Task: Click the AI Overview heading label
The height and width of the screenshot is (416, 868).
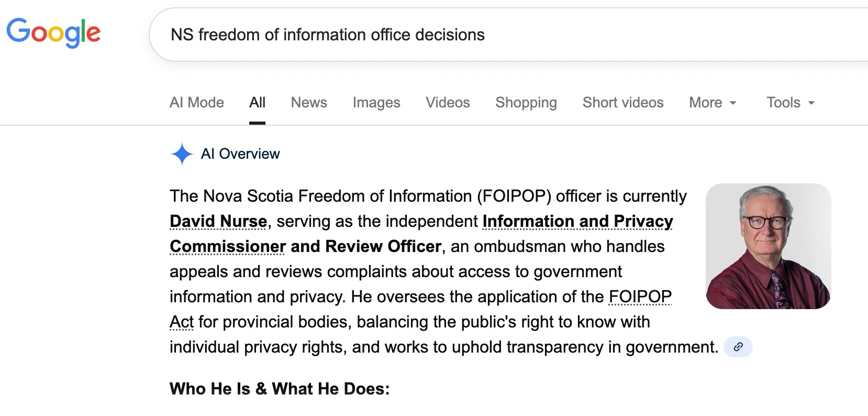Action: point(240,154)
